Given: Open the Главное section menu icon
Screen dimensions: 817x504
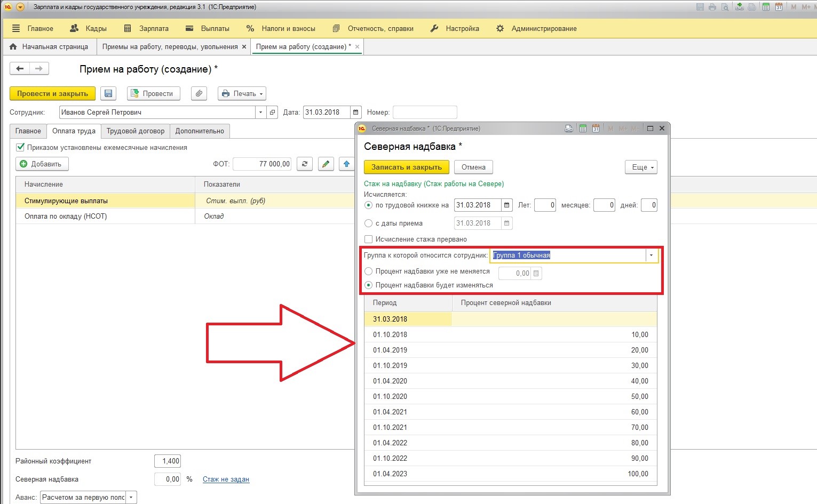Looking at the screenshot, I should 16,28.
